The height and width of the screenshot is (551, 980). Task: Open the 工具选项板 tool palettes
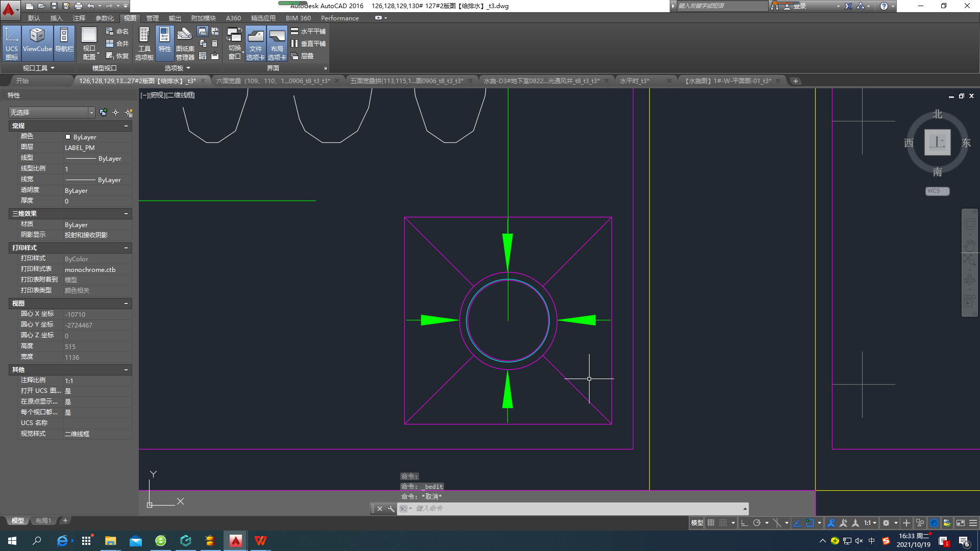(144, 44)
